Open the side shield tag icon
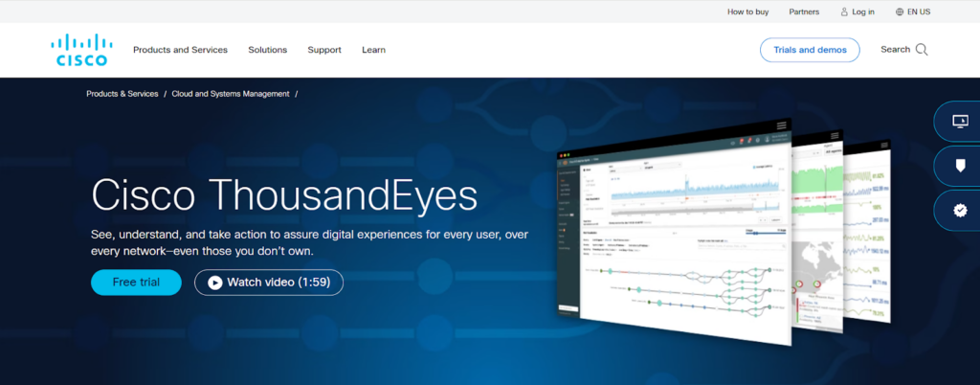Screen dimensions: 980x385 (x=961, y=166)
